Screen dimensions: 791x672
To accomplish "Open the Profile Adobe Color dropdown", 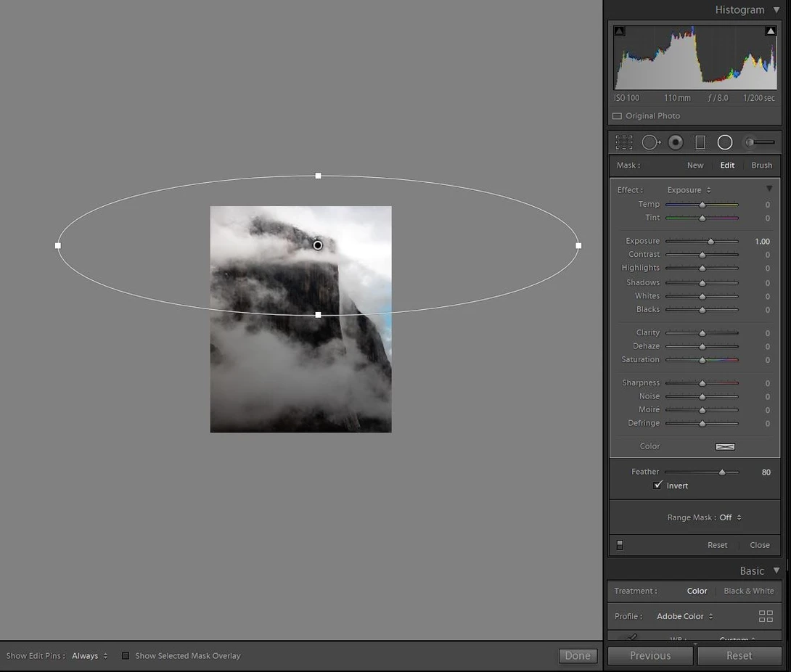I will pyautogui.click(x=684, y=617).
